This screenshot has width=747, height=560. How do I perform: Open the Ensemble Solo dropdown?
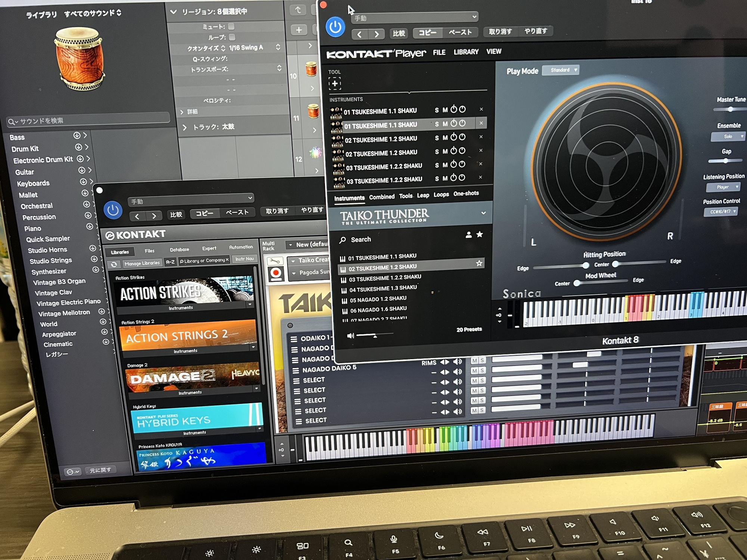[x=728, y=137]
